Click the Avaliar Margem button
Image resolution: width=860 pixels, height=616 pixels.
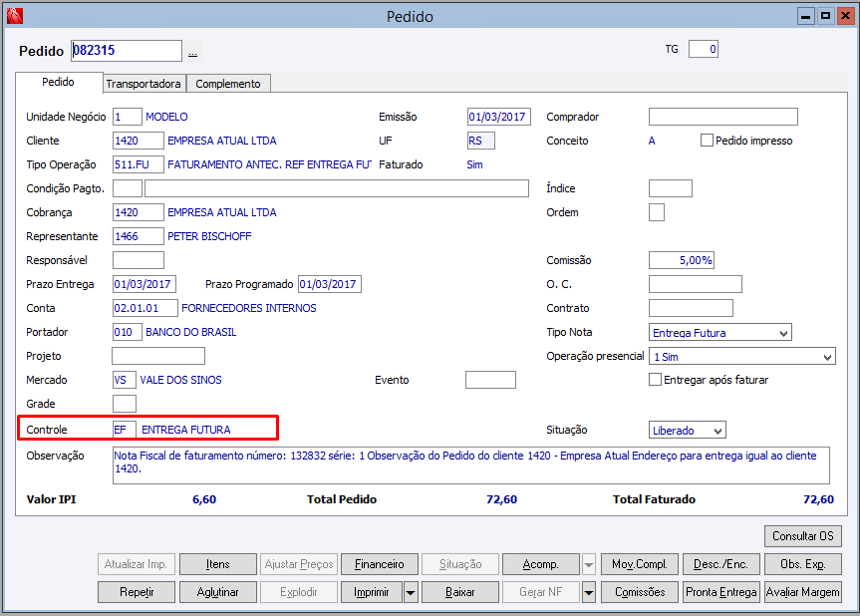click(x=803, y=592)
